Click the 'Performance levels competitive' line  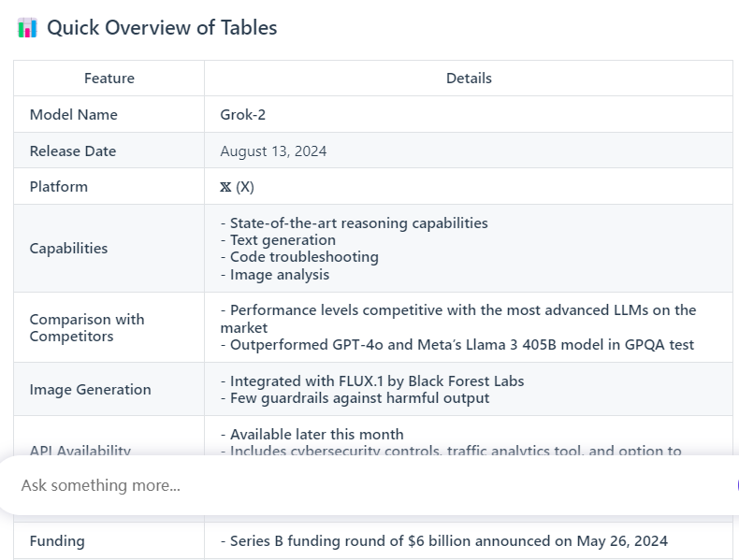[458, 319]
